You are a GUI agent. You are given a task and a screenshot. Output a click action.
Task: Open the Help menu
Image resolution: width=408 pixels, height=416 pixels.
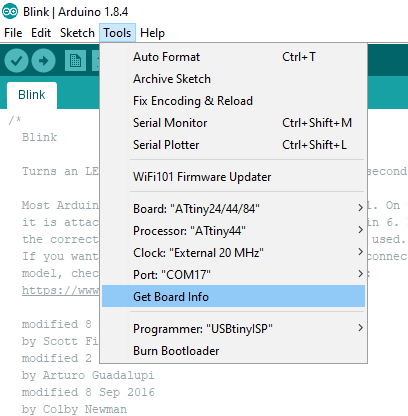click(152, 33)
